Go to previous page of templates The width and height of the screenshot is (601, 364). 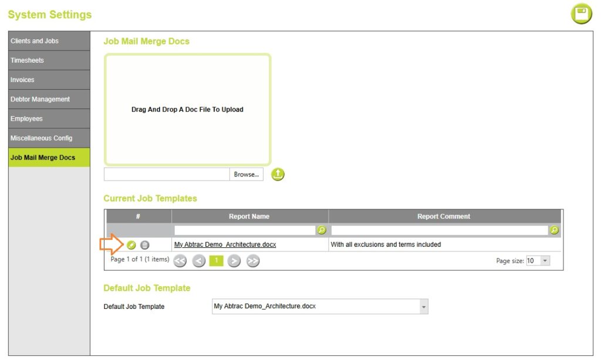(x=199, y=261)
